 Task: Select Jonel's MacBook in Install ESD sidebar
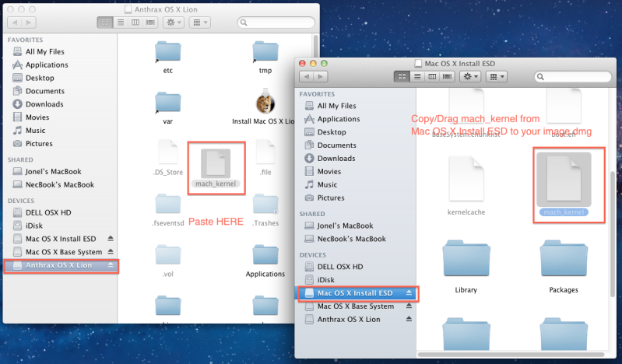[x=345, y=226]
